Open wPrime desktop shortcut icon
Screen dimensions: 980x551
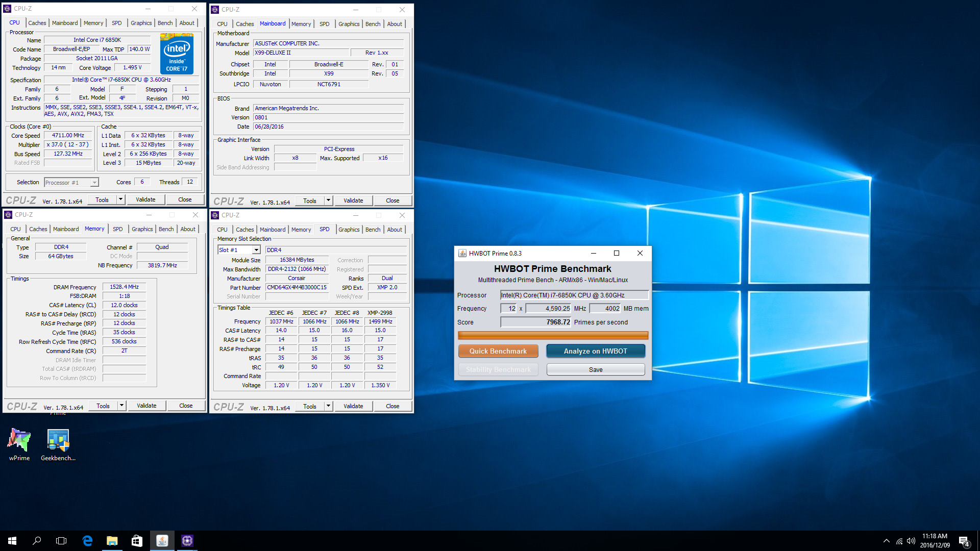19,440
